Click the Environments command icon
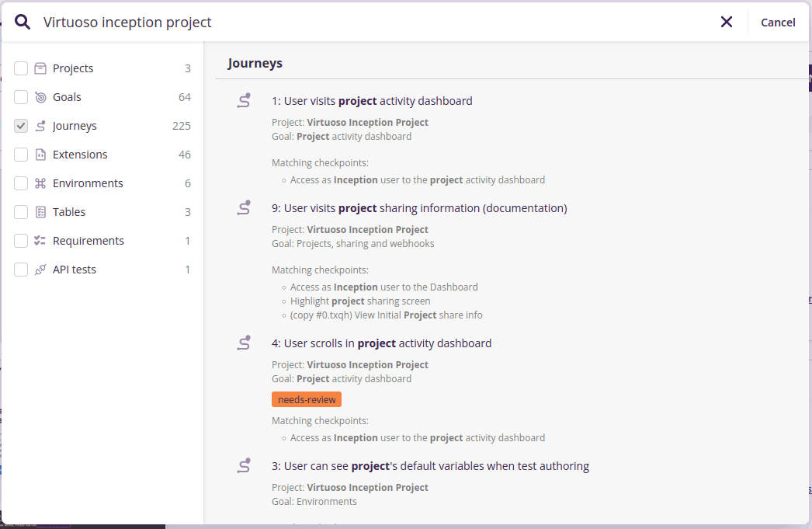The image size is (812, 529). pos(41,183)
